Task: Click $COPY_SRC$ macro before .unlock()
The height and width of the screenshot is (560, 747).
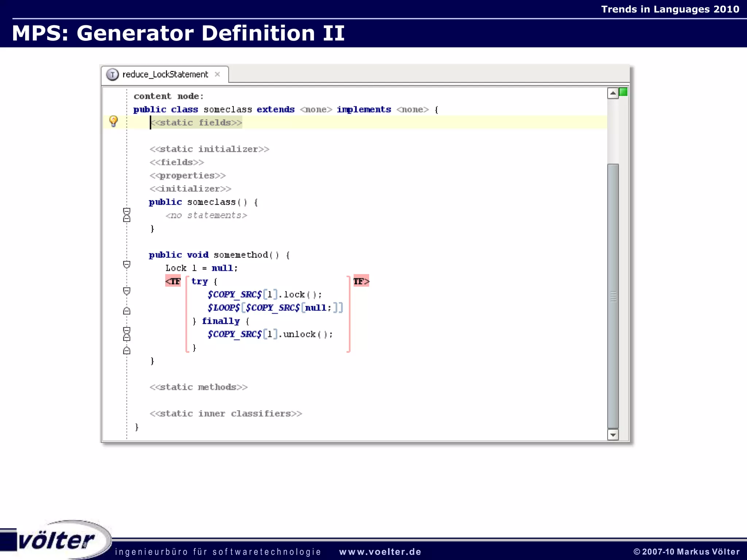Action: (x=235, y=334)
